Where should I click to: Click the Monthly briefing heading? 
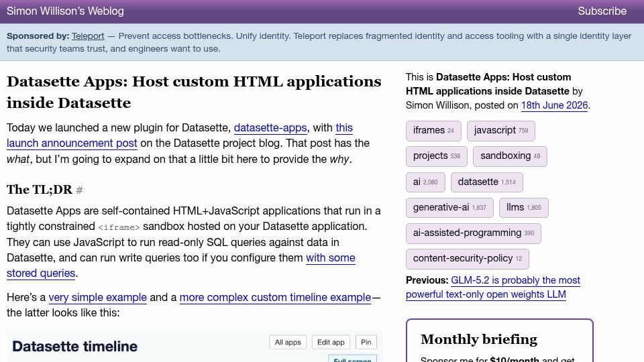click(479, 339)
